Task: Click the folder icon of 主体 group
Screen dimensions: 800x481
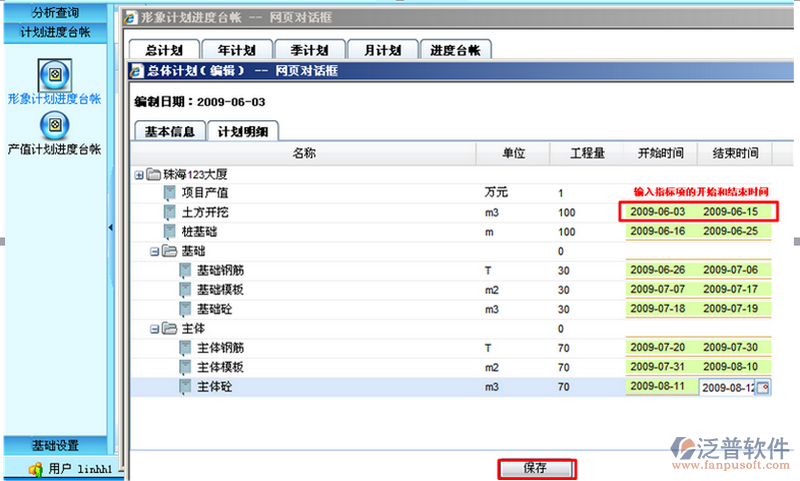Action: click(169, 328)
